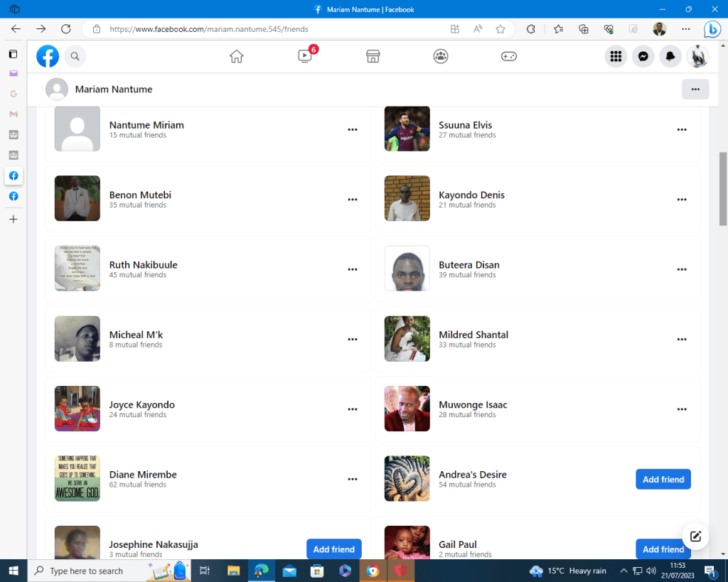The width and height of the screenshot is (728, 582).
Task: Click Muwonge Isaac's profile thumbnail
Action: 407,409
